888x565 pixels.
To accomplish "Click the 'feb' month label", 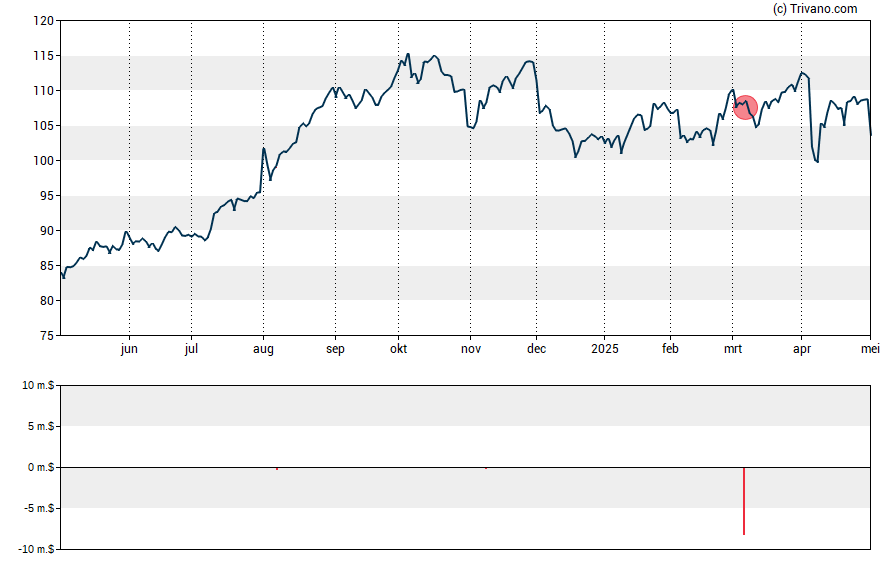I will click(x=670, y=349).
